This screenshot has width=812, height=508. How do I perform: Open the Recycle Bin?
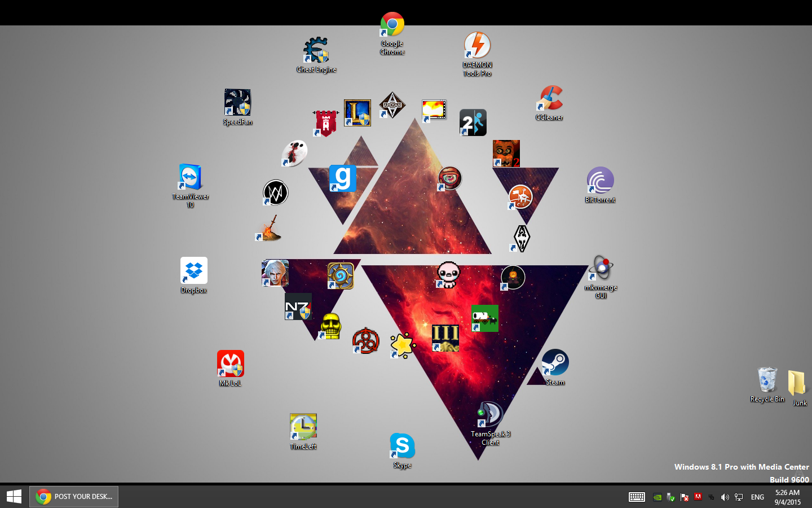coord(767,380)
